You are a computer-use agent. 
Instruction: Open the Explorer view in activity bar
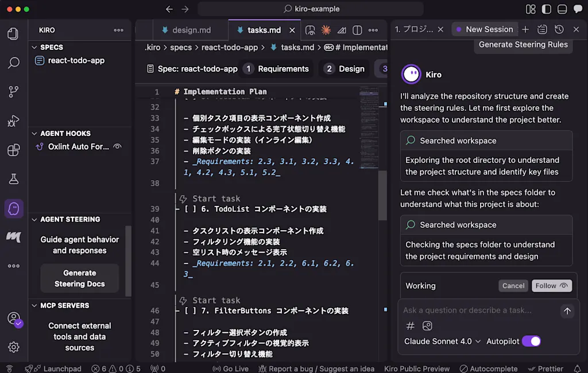(x=14, y=34)
